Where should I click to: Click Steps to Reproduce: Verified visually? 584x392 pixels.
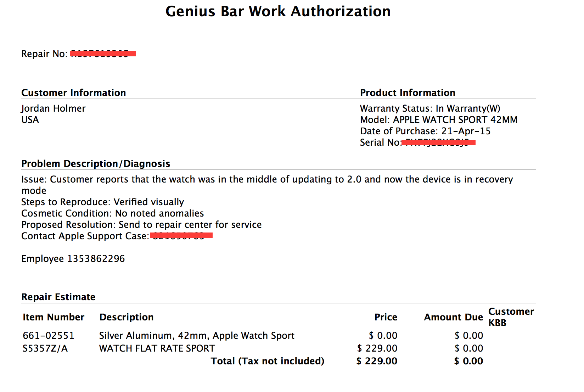pyautogui.click(x=103, y=202)
